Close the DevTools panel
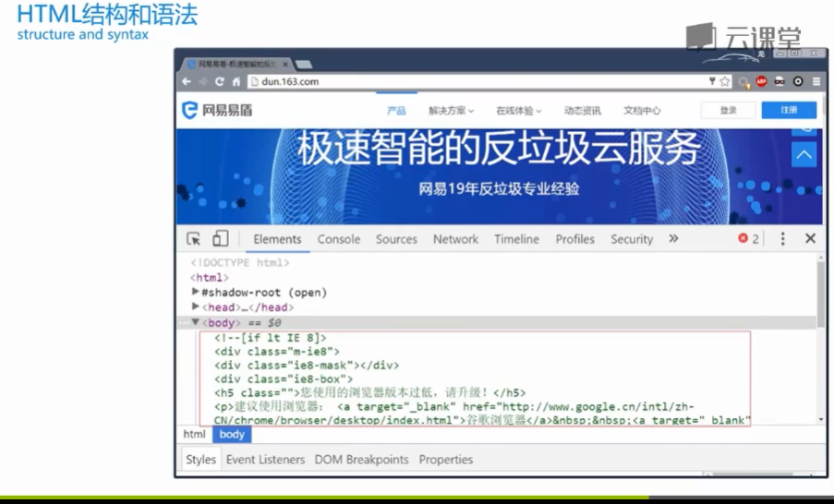The width and height of the screenshot is (834, 504). coord(810,239)
